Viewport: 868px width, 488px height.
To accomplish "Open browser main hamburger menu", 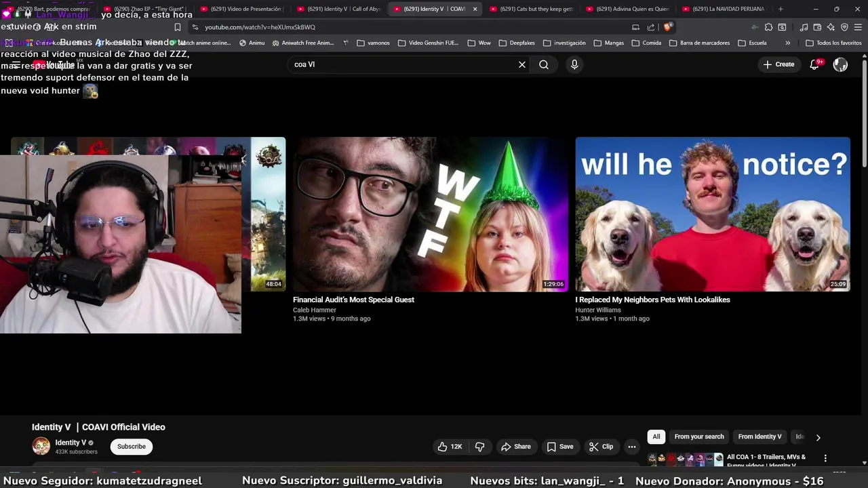I will (x=858, y=27).
